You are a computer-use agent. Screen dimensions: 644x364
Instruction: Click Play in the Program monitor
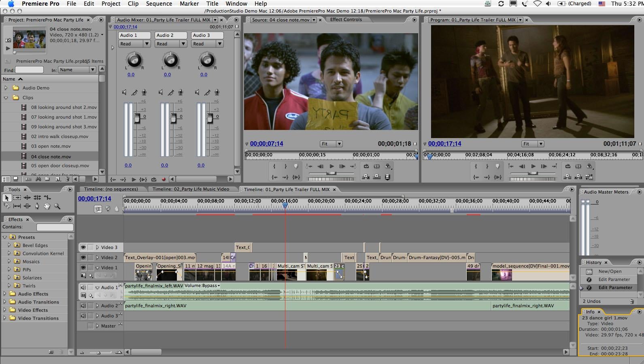pyautogui.click(x=533, y=166)
